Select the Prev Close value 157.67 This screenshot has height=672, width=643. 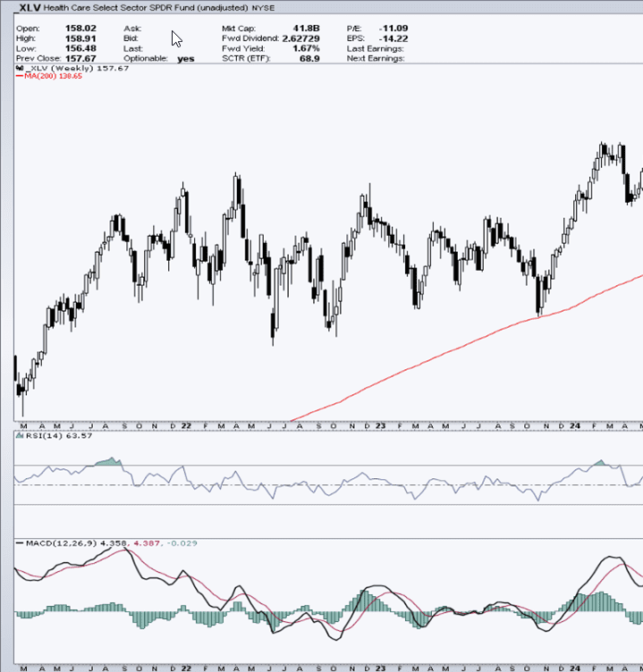[x=80, y=58]
